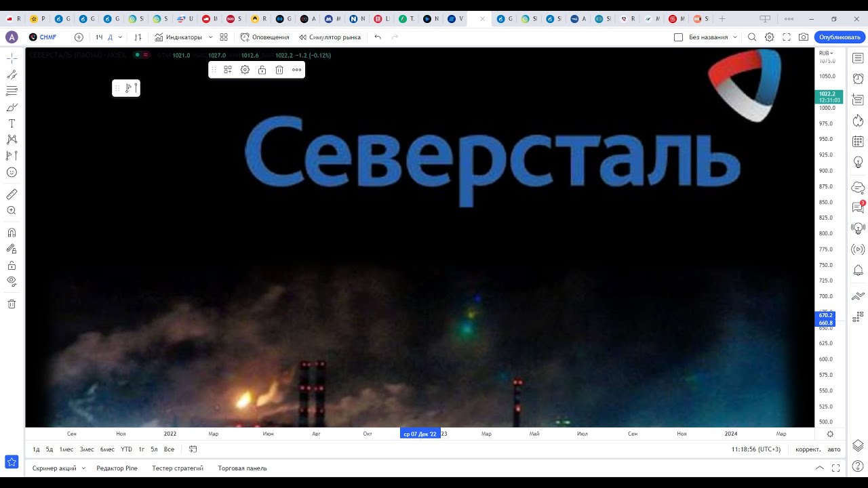Select the Text annotation tool
868x488 pixels.
click(12, 123)
